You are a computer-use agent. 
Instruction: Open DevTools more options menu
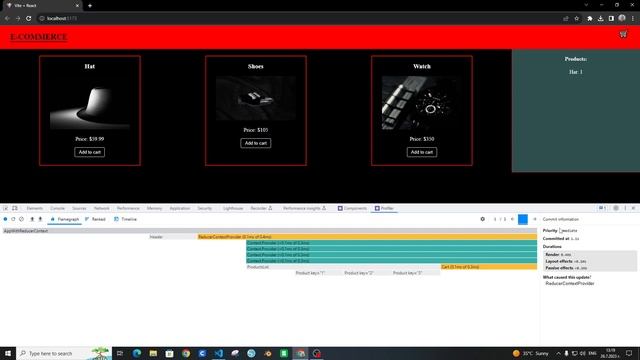click(x=625, y=208)
